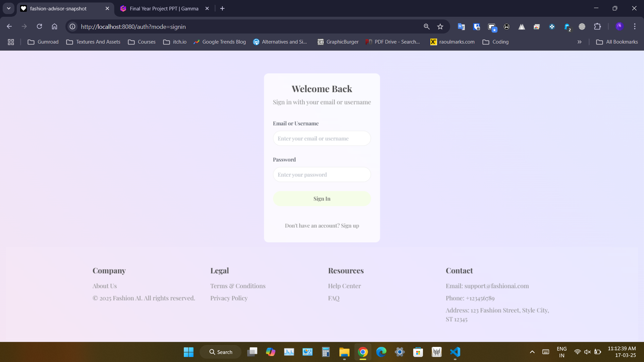Screen dimensions: 644x362
Task: Click the zoom magnifier icon in address bar
Action: tap(426, 26)
